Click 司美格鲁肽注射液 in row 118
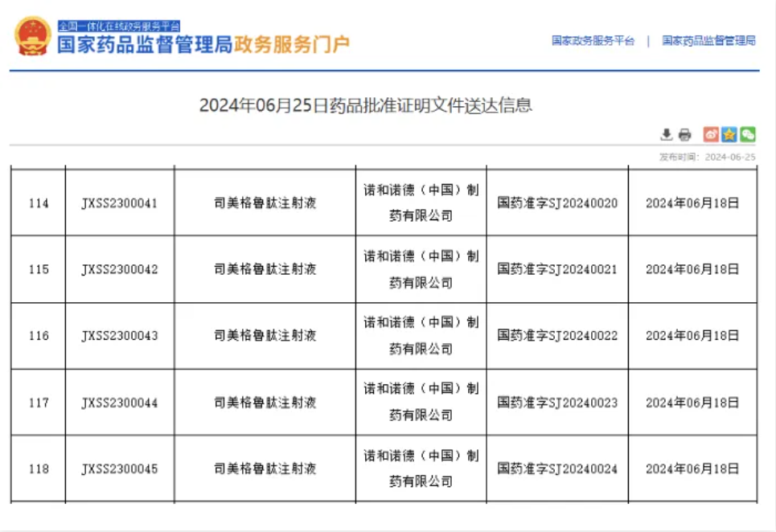Image resolution: width=776 pixels, height=532 pixels. tap(265, 469)
